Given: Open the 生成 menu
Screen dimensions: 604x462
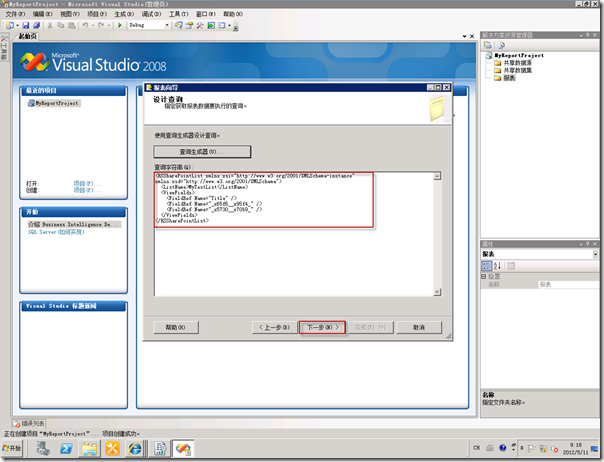Looking at the screenshot, I should click(x=124, y=14).
